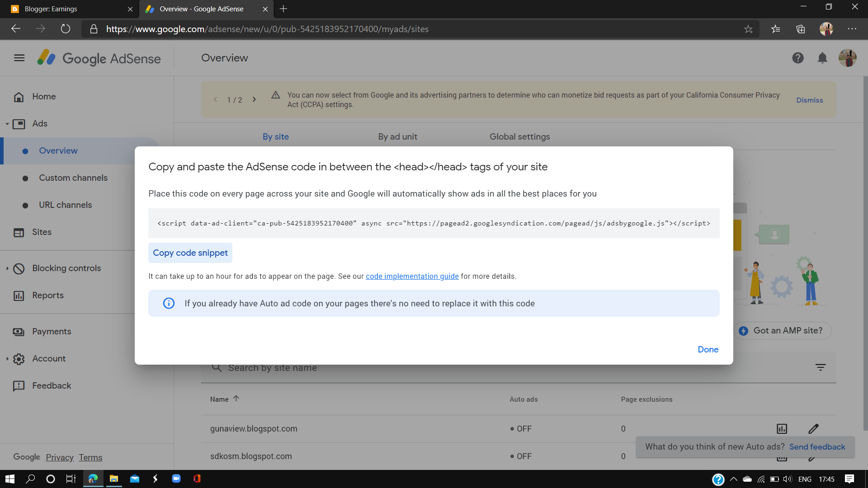The height and width of the screenshot is (488, 868).
Task: Click edit pencil for gunaview.blogspot.com
Action: click(813, 429)
